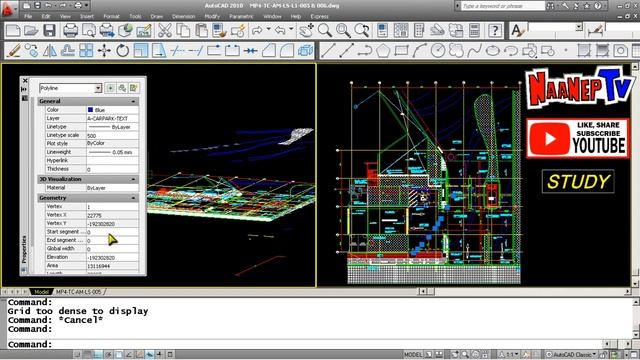The width and height of the screenshot is (640, 360).
Task: Select the Line draw tool
Action: [x=328, y=51]
